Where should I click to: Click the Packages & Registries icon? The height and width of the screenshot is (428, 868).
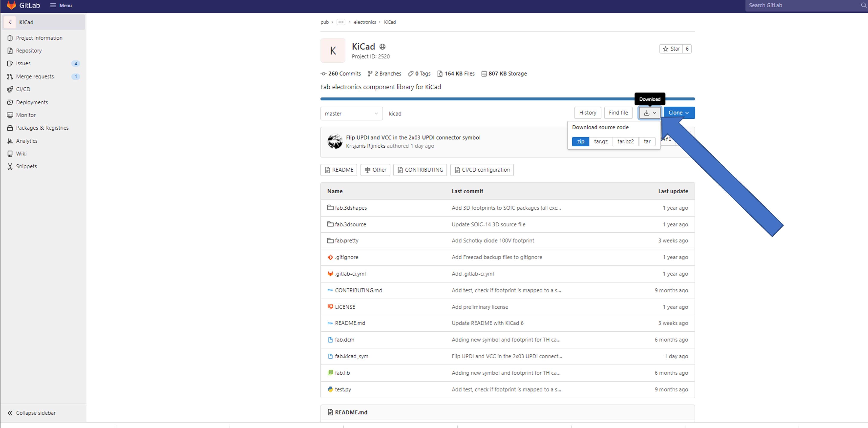[10, 128]
